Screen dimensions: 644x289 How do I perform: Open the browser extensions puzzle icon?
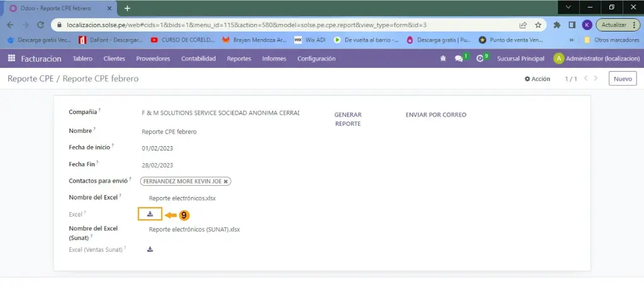(557, 25)
